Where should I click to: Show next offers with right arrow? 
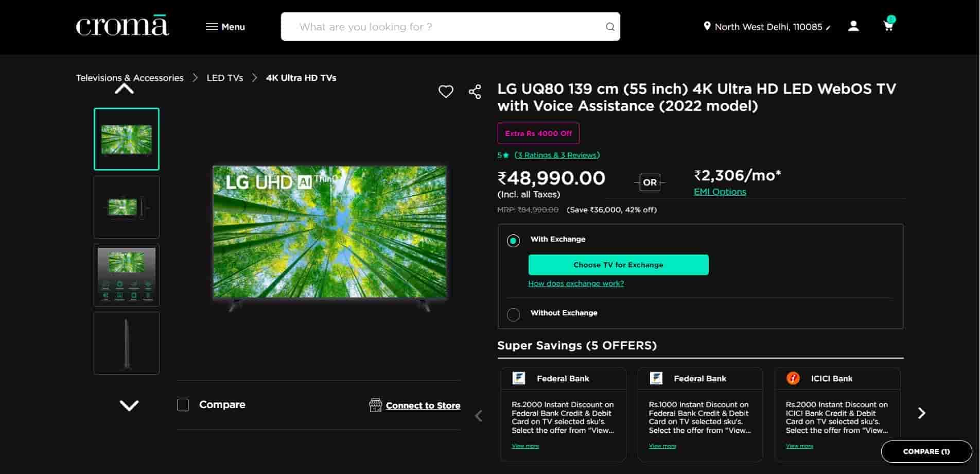(x=921, y=413)
